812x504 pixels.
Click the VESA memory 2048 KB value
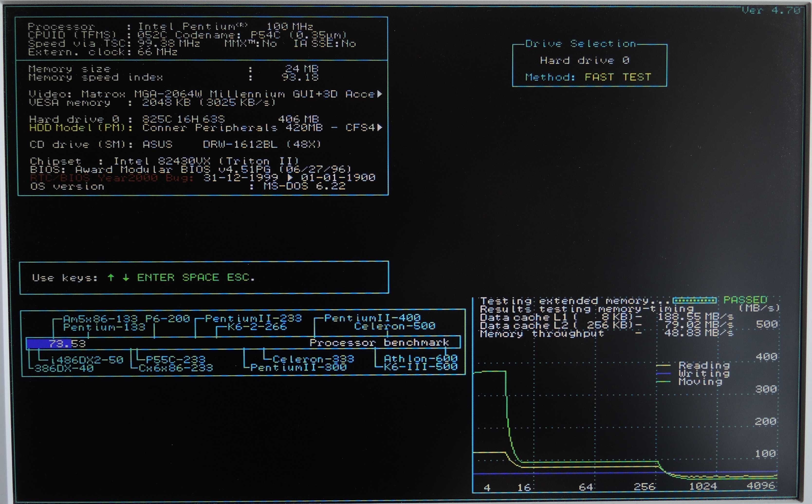click(166, 102)
